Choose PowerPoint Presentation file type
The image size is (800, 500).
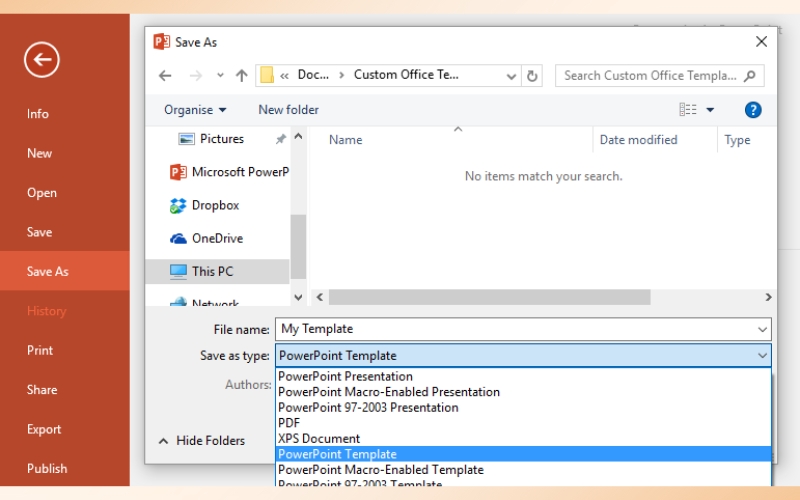[523, 377]
